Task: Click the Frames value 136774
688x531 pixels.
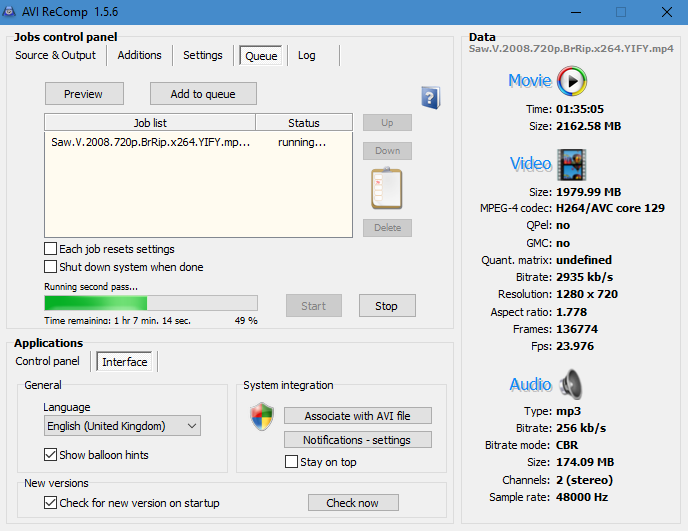Action: tap(577, 329)
